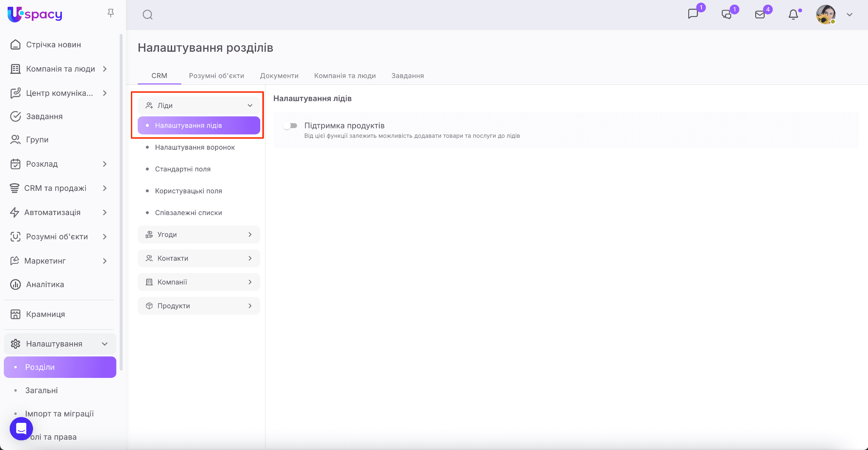Pin the sidebar with pin icon
The width and height of the screenshot is (868, 450).
pos(111,14)
